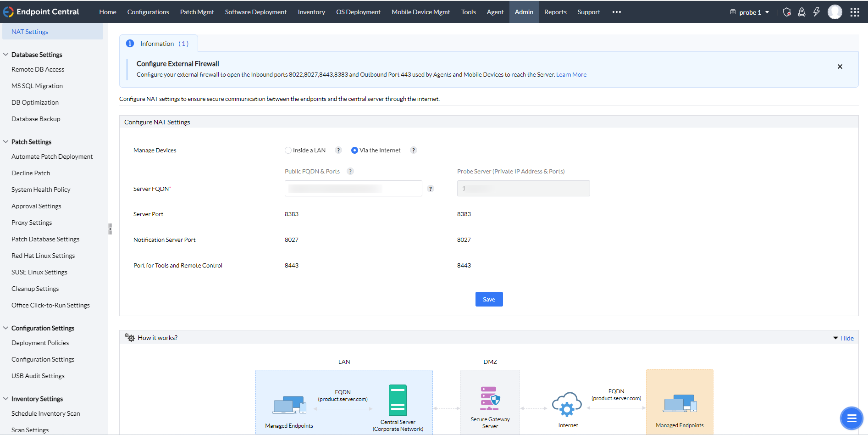Open the Mobile Device Mgmt menu
868x435 pixels.
pyautogui.click(x=421, y=12)
